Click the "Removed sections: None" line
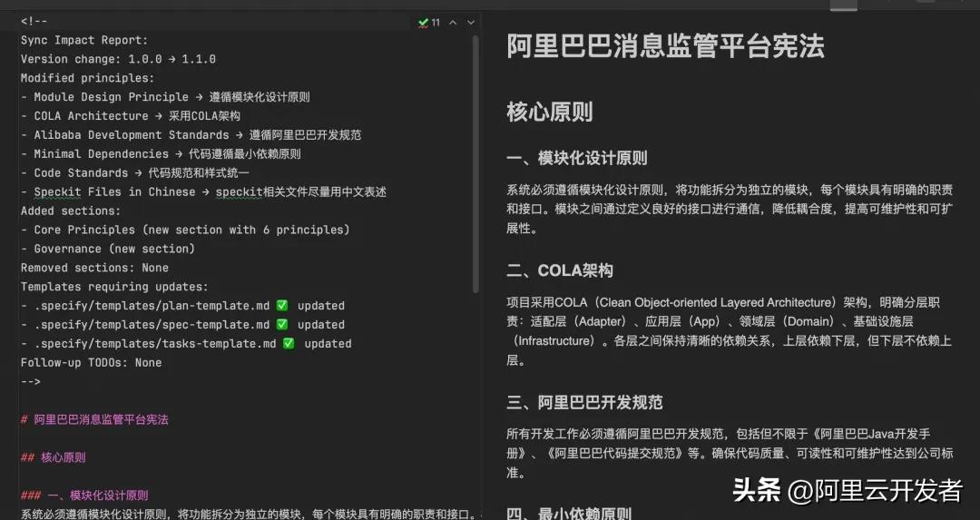The width and height of the screenshot is (980, 520). [94, 268]
